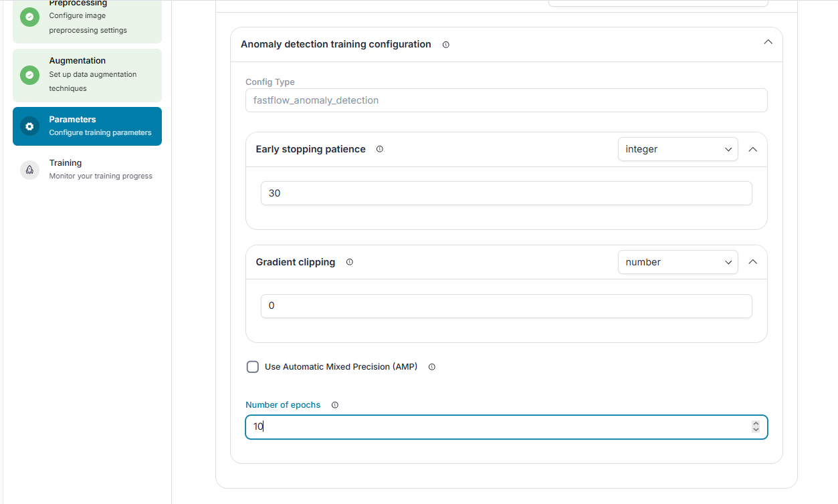Click the Gradient clipping value field

(x=506, y=306)
